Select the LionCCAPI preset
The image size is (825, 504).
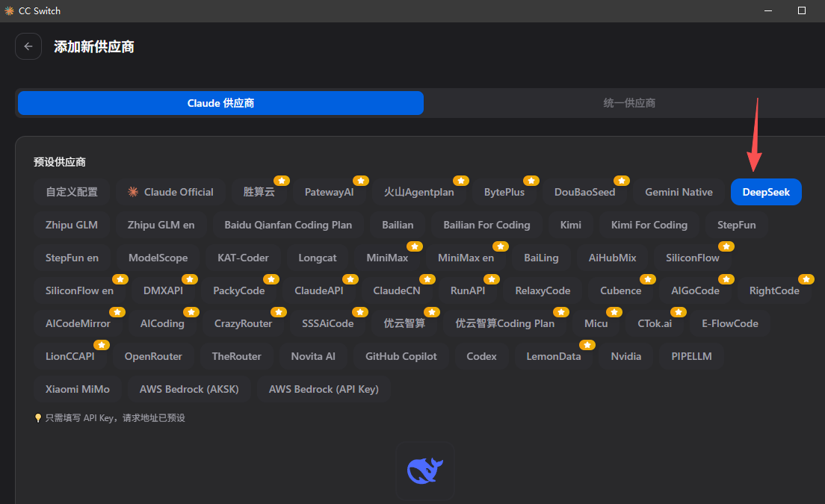[70, 356]
